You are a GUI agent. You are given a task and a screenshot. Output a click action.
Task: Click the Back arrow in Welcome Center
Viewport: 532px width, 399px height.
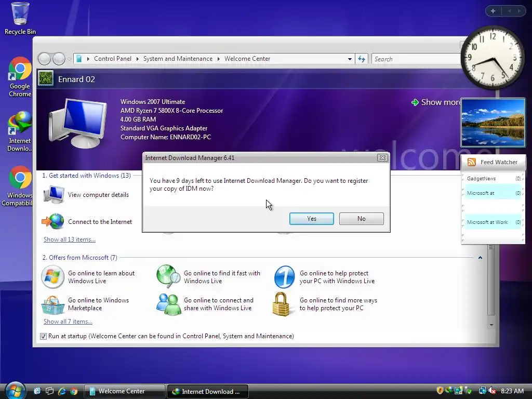45,59
